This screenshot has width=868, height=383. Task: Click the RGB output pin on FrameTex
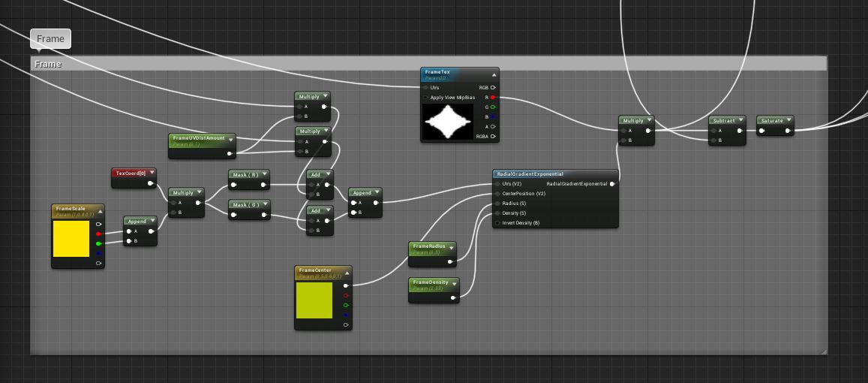[x=493, y=88]
